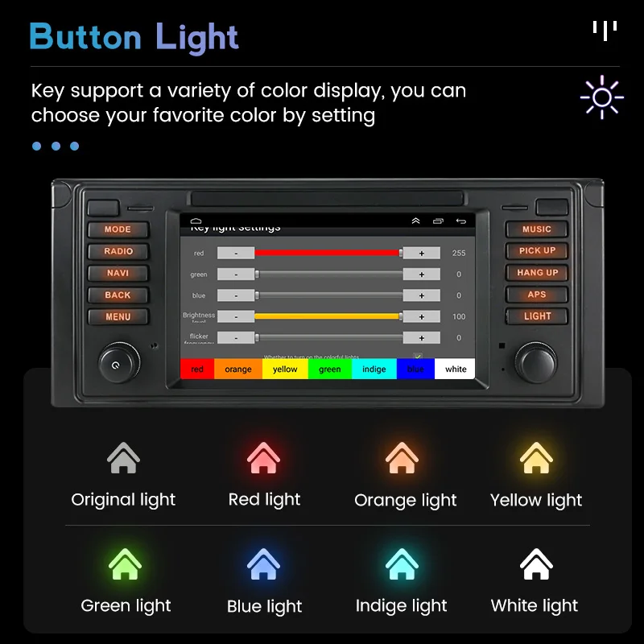
Task: Decrease brightness level with minus button
Action: pyautogui.click(x=236, y=316)
